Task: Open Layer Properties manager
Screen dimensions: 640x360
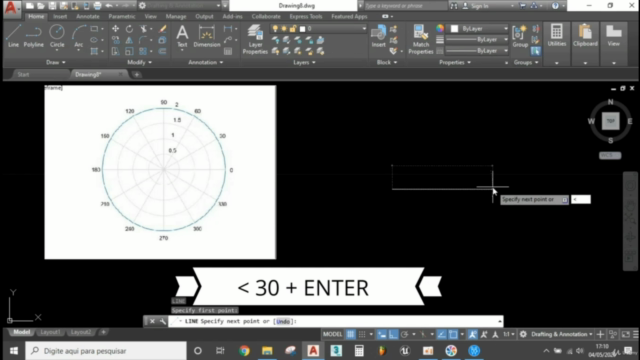Action: click(255, 39)
